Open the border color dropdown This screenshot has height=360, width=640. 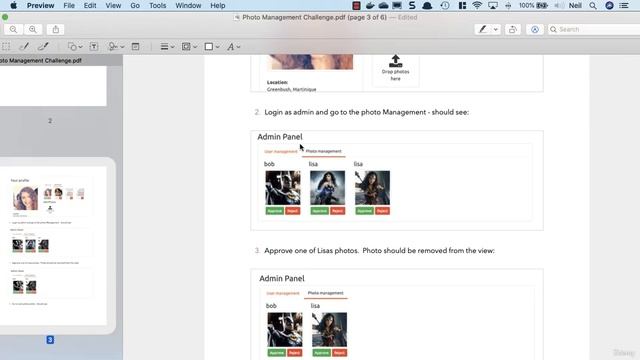(x=189, y=47)
